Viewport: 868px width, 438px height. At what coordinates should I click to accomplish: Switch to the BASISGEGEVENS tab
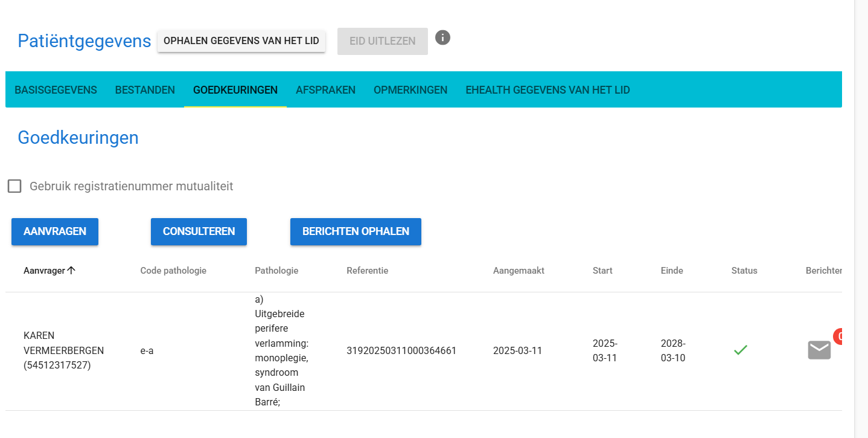[x=56, y=89]
